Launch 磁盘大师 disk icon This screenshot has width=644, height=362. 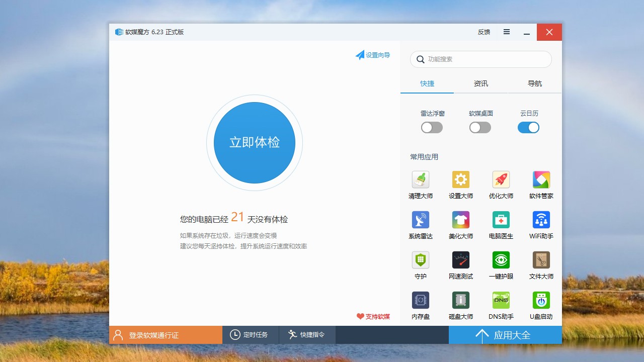tap(461, 300)
